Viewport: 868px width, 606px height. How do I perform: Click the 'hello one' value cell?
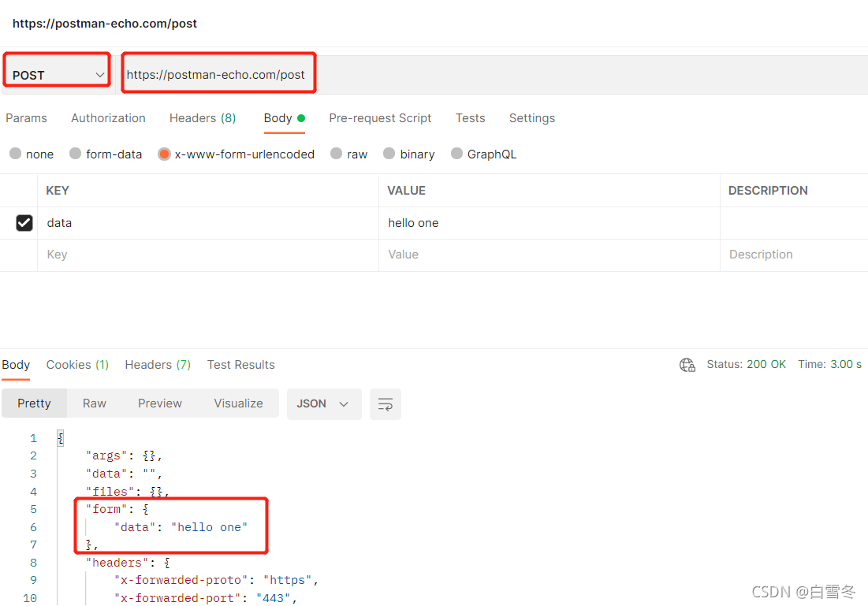click(549, 223)
